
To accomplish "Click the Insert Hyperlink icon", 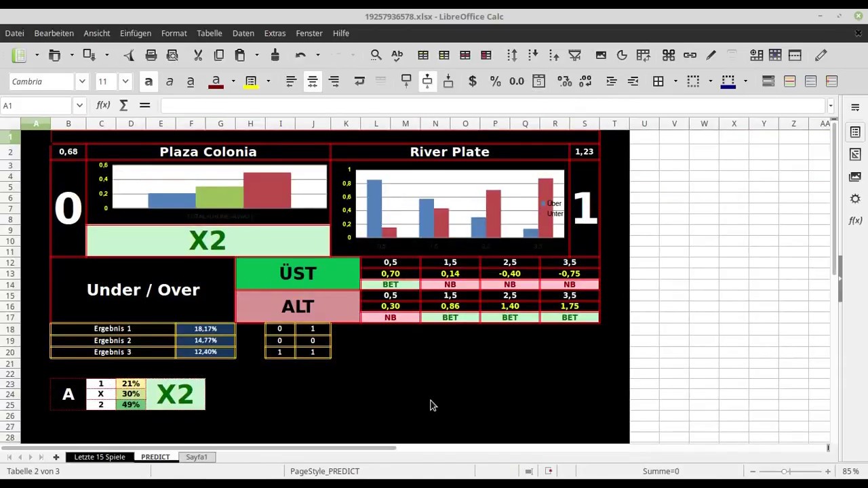I will tap(690, 56).
